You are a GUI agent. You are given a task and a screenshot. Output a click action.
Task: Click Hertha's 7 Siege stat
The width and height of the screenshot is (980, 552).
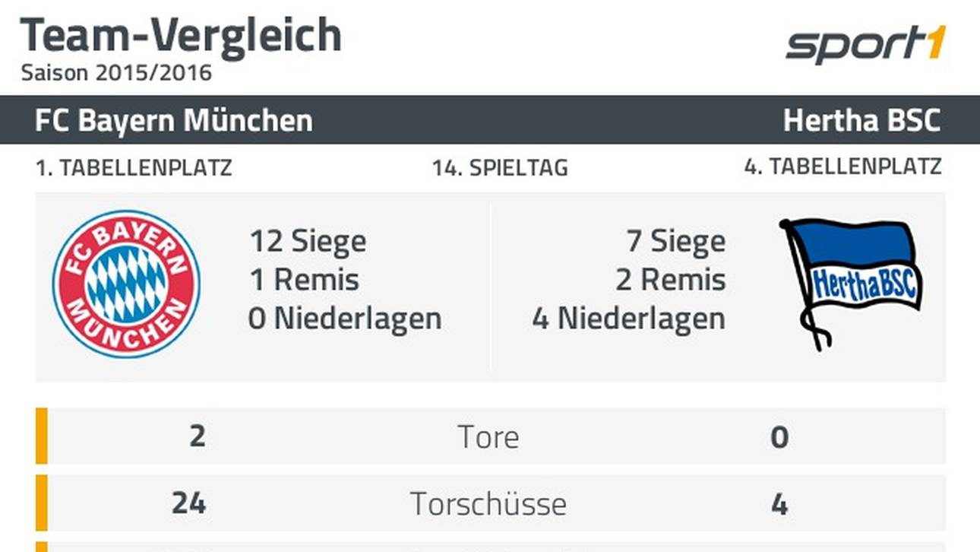676,242
